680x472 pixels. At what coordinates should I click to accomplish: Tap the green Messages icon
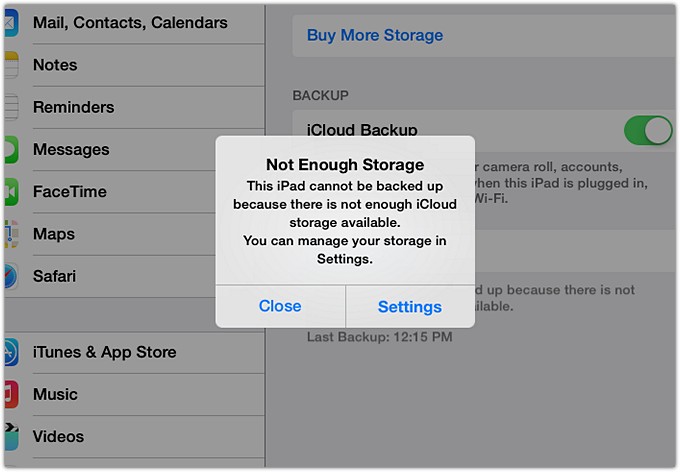coord(10,150)
